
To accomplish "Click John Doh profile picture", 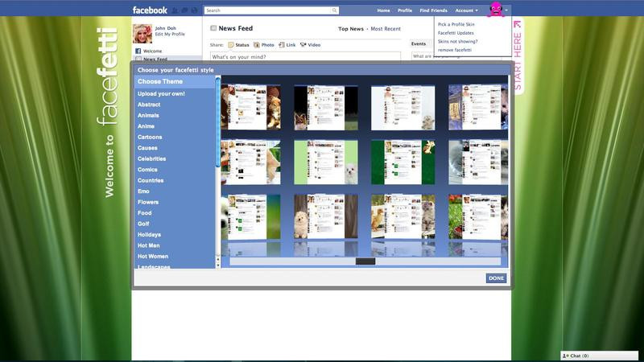I will pos(142,33).
